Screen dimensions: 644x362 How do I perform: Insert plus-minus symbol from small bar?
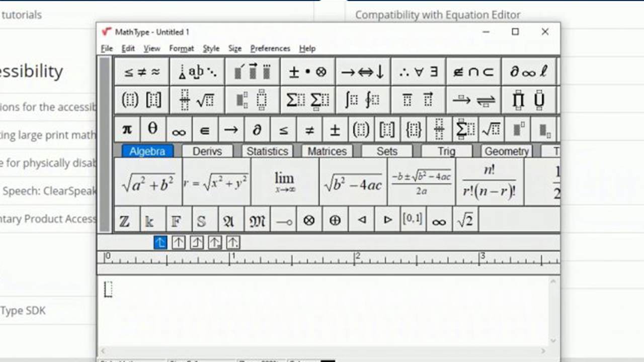click(335, 130)
